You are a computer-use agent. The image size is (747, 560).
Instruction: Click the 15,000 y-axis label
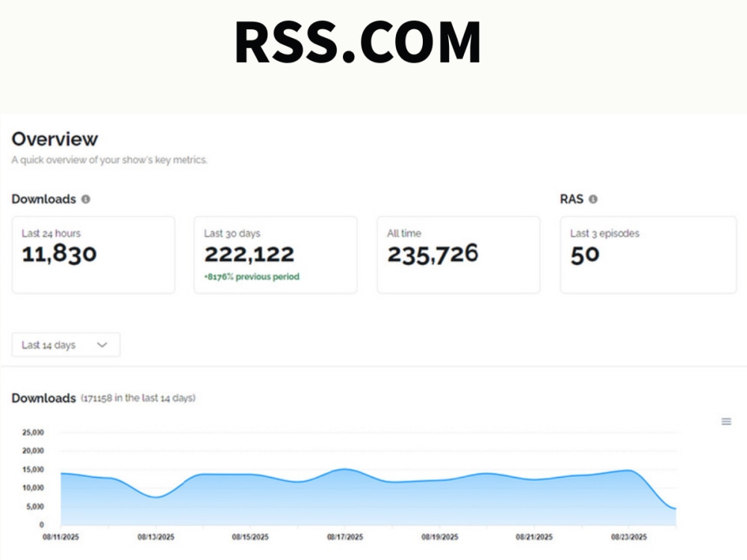tap(33, 470)
